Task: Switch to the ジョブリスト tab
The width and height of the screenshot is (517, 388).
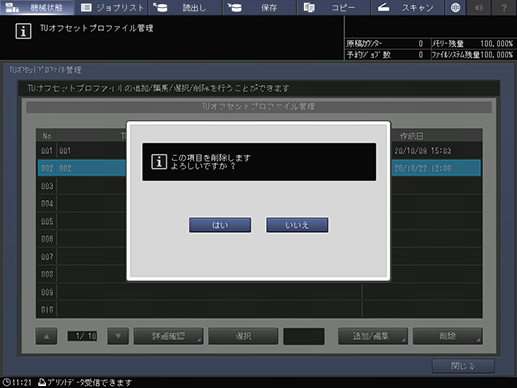Action: click(111, 7)
